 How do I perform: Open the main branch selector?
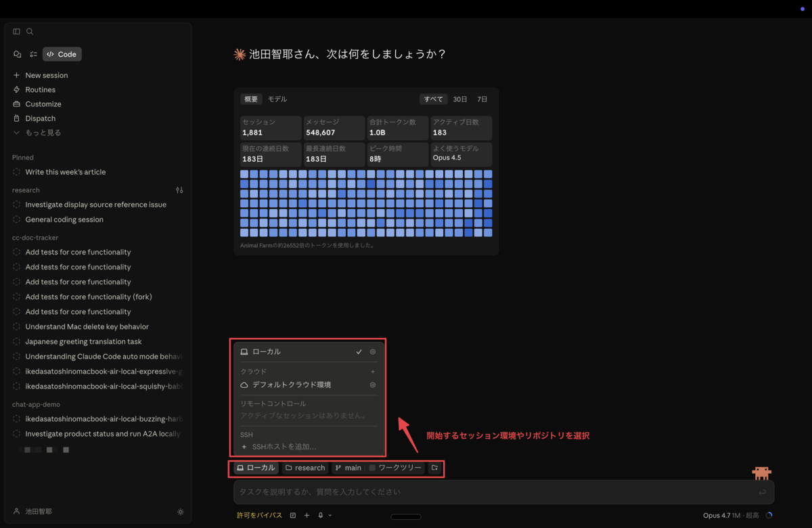[348, 468]
